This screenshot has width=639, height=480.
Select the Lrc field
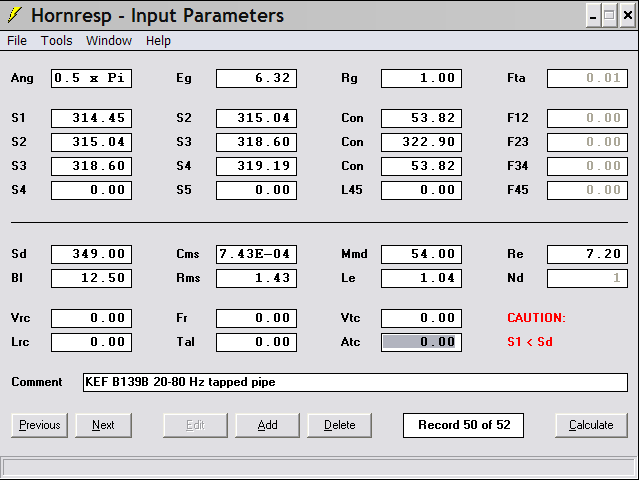click(x=91, y=342)
